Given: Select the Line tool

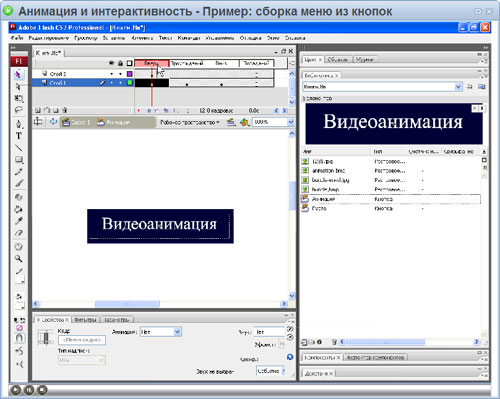Looking at the screenshot, I should (x=18, y=148).
